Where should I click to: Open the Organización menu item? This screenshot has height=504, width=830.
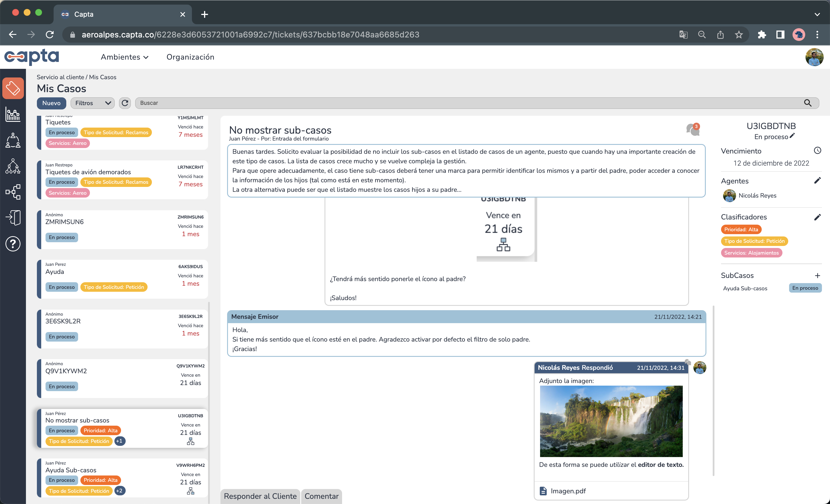pos(190,57)
